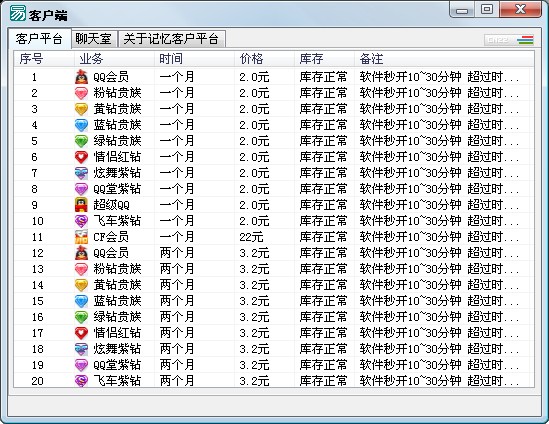Viewport: 549px width, 424px height.
Task: Click the 客户端 app icon in title bar
Action: [18, 13]
